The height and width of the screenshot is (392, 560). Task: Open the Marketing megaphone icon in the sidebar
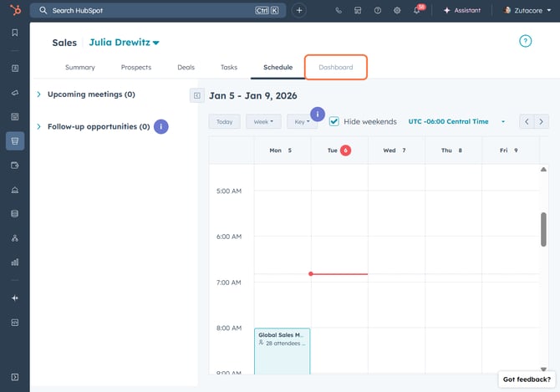tap(14, 92)
